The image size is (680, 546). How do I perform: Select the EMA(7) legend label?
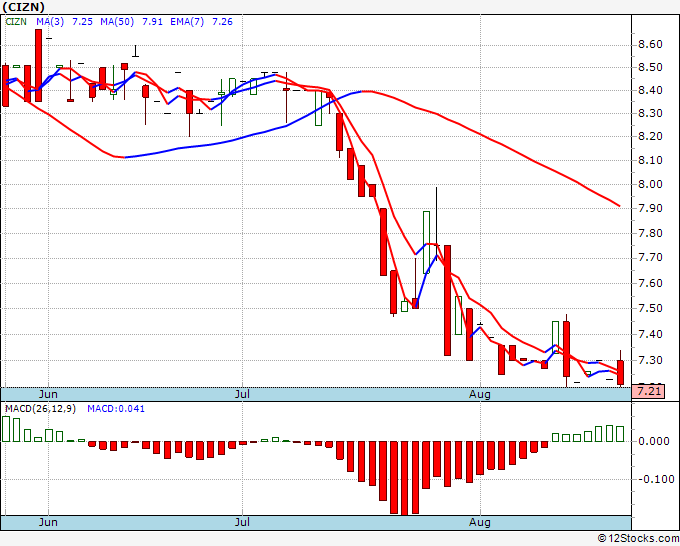click(187, 22)
